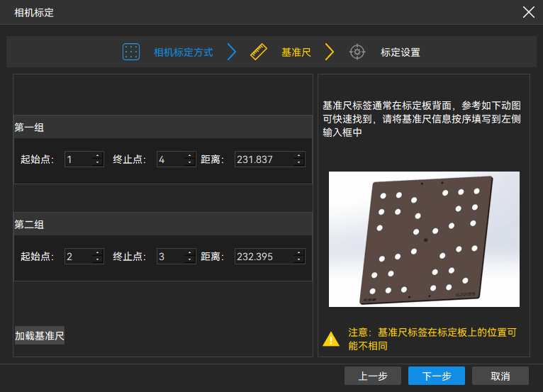
Task: Cancel the calibration with 取消
Action: coord(500,376)
